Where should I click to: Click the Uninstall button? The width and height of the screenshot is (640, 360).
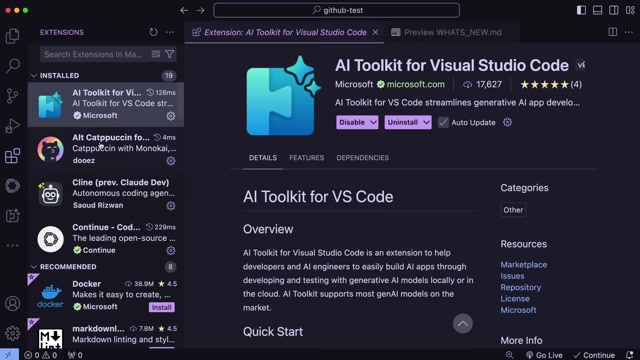click(402, 122)
